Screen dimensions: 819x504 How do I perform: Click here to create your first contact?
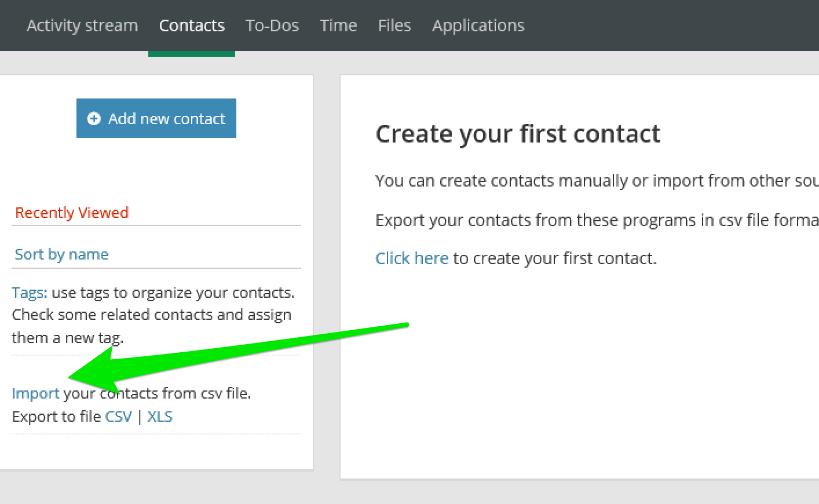pos(412,258)
